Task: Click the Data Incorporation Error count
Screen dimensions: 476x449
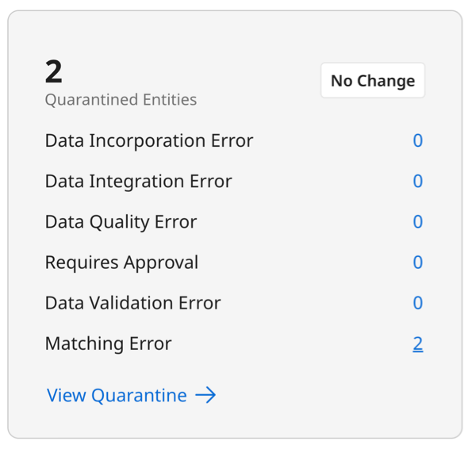Action: coord(417,141)
